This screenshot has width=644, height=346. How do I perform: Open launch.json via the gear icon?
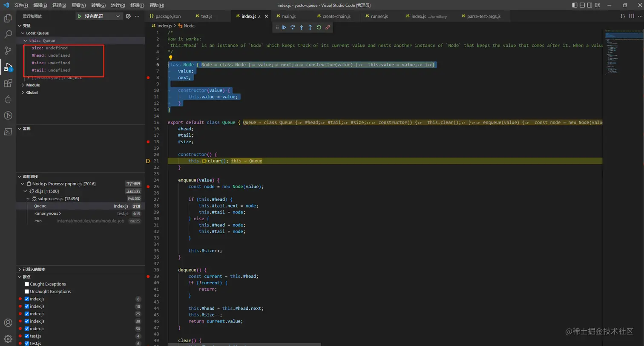pyautogui.click(x=128, y=16)
